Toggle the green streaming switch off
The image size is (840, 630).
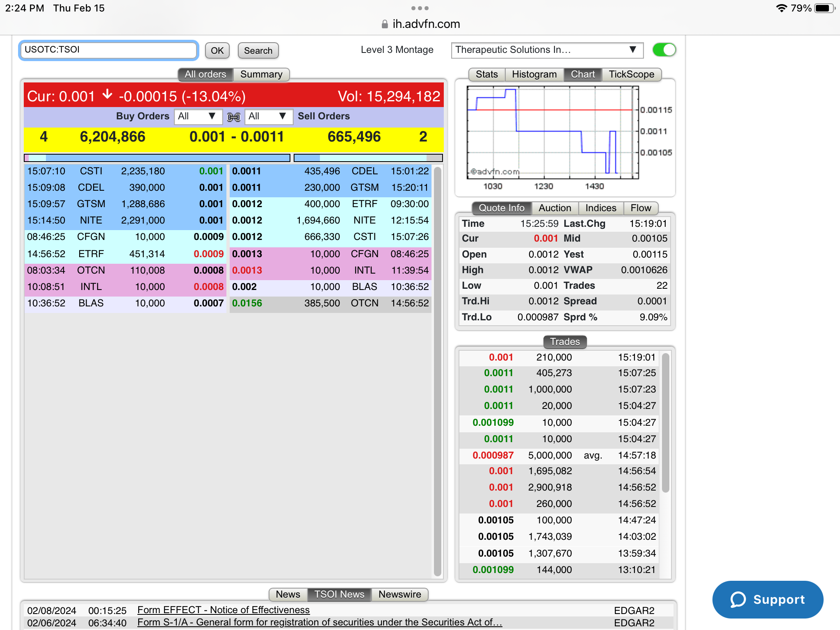[664, 50]
